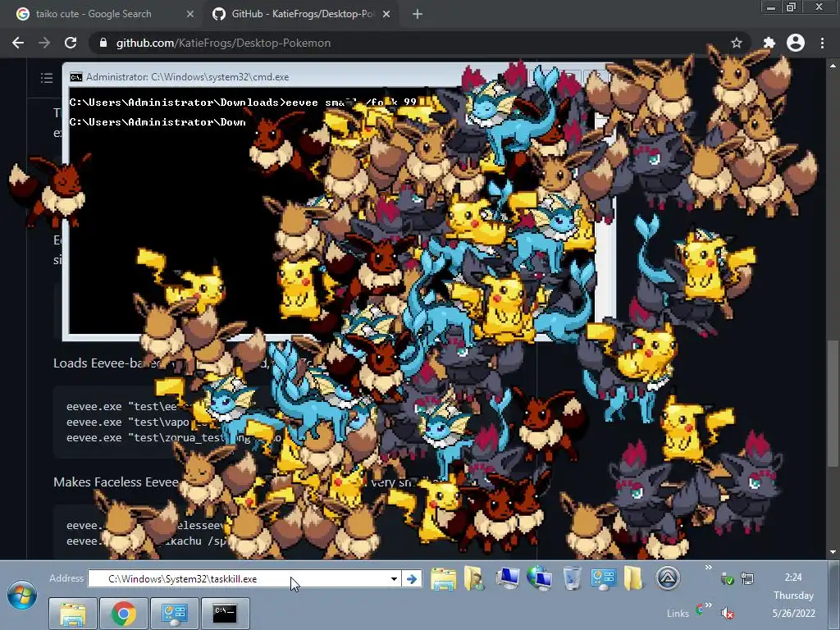This screenshot has width=840, height=630.
Task: Click the 'Loads Eevee-ba' paragraph text
Action: (x=101, y=363)
